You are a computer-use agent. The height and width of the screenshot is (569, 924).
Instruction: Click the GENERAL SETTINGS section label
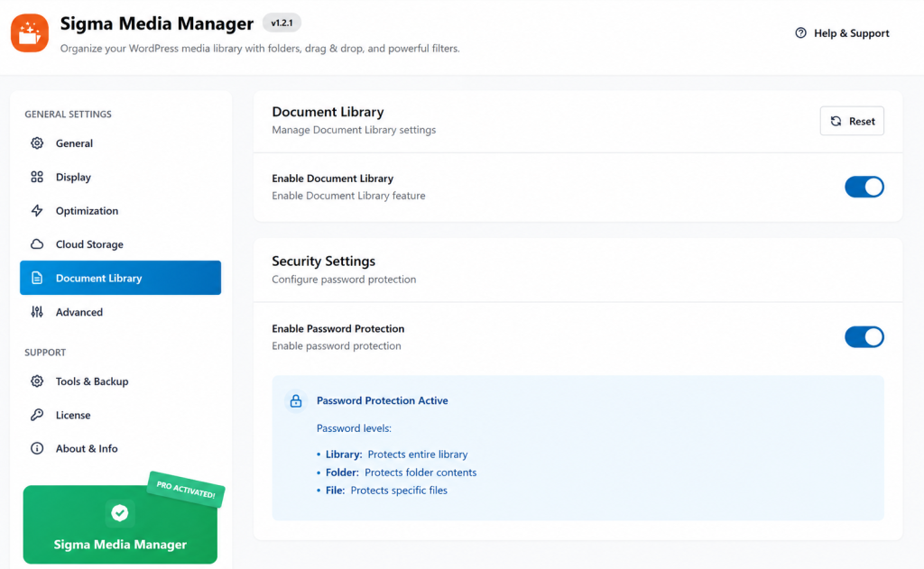(x=68, y=115)
